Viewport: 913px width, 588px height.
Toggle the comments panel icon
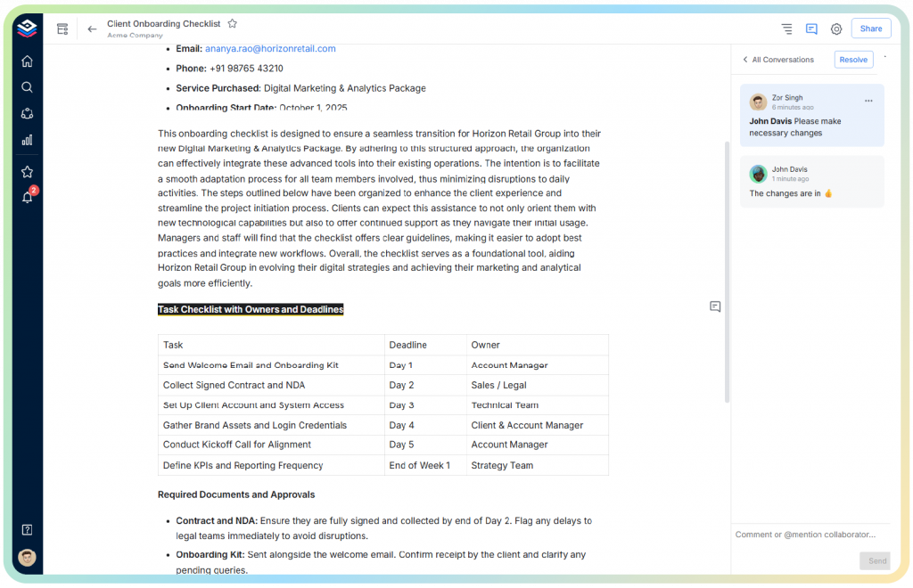point(811,29)
